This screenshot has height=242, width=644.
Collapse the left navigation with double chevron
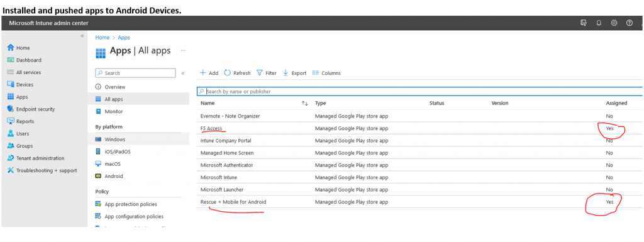(x=82, y=36)
